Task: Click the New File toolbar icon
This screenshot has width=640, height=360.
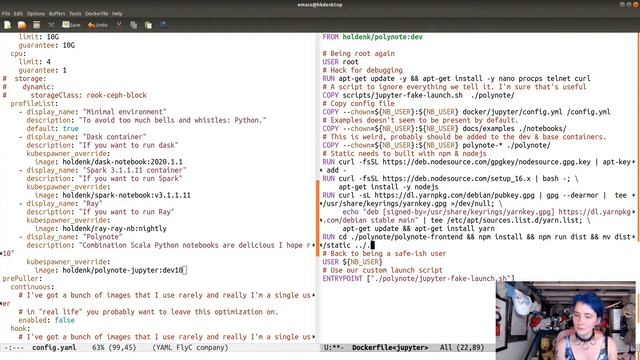Action: click(7, 25)
